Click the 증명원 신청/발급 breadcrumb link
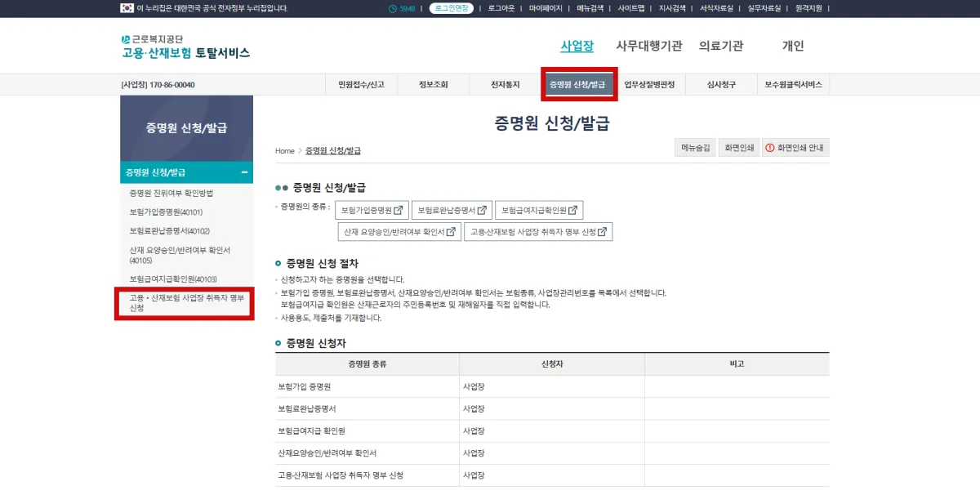The height and width of the screenshot is (495, 980). tap(333, 151)
